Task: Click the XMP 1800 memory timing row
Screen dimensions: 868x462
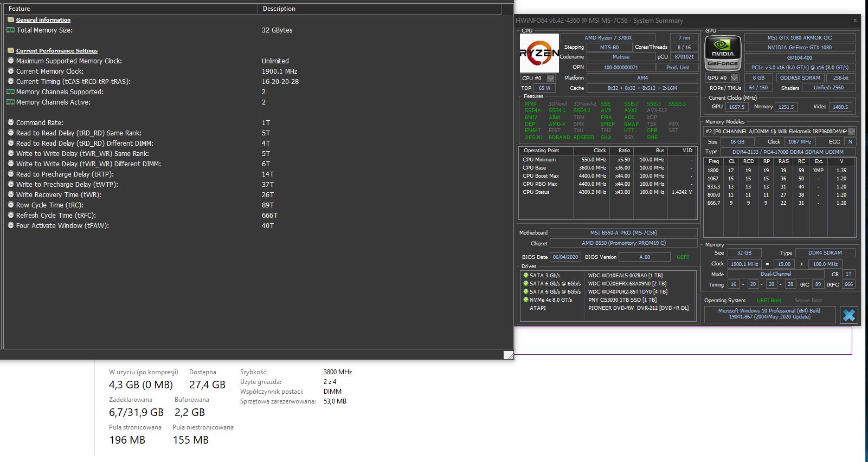Action: (x=780, y=170)
